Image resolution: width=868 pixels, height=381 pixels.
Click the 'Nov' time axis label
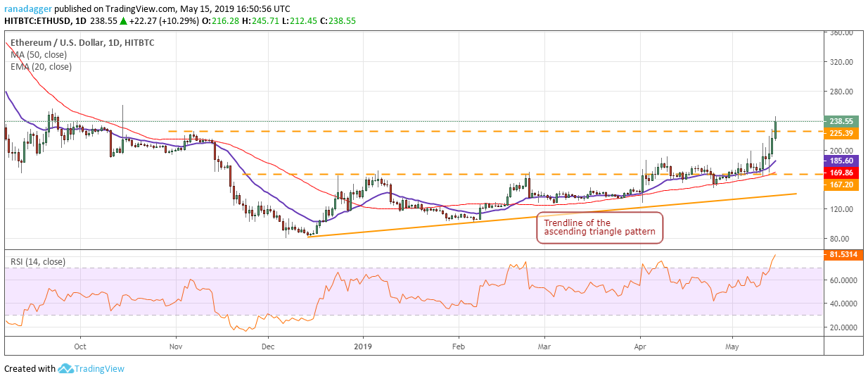click(177, 346)
